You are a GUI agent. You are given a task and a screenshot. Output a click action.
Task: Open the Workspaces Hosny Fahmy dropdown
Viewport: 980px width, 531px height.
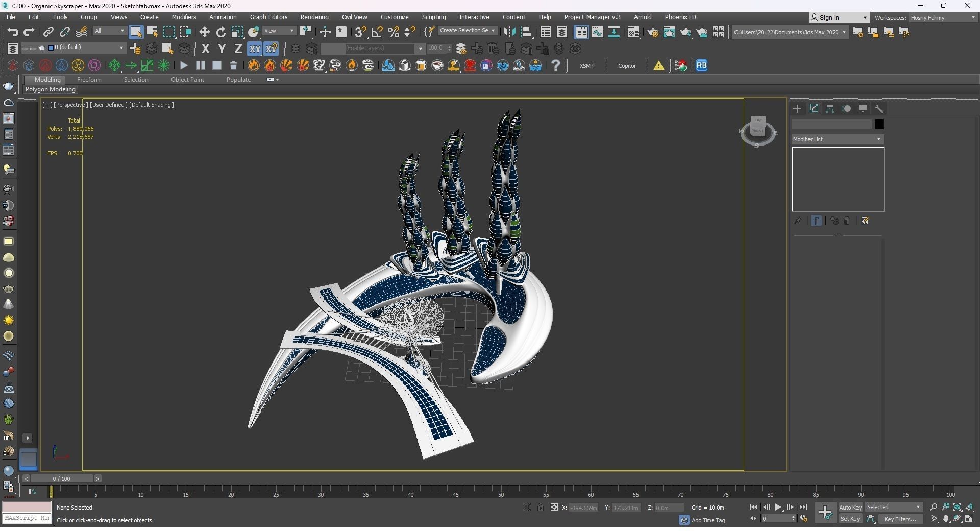[943, 17]
